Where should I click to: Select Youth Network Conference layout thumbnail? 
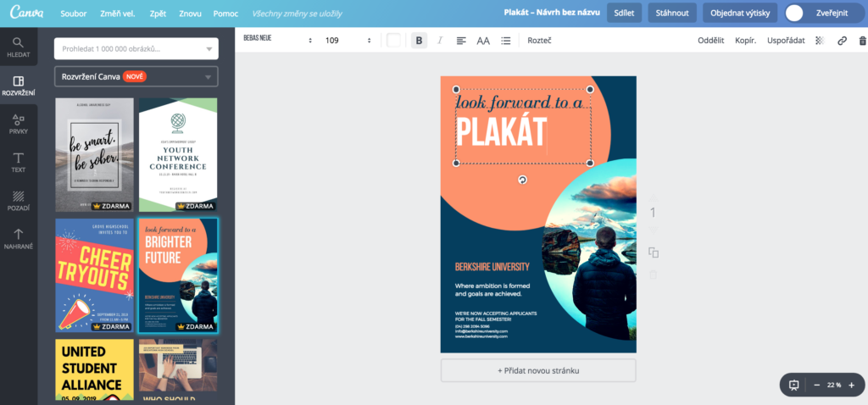click(178, 155)
